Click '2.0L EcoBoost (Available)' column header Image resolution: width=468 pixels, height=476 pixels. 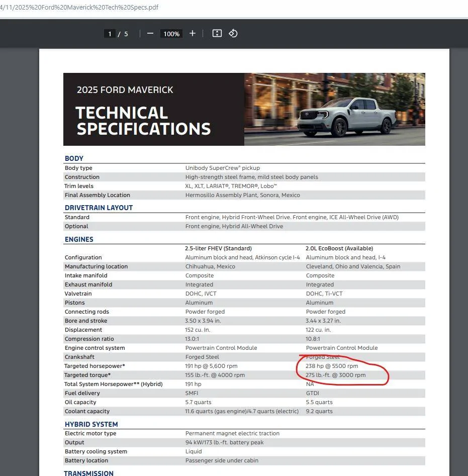coord(339,248)
